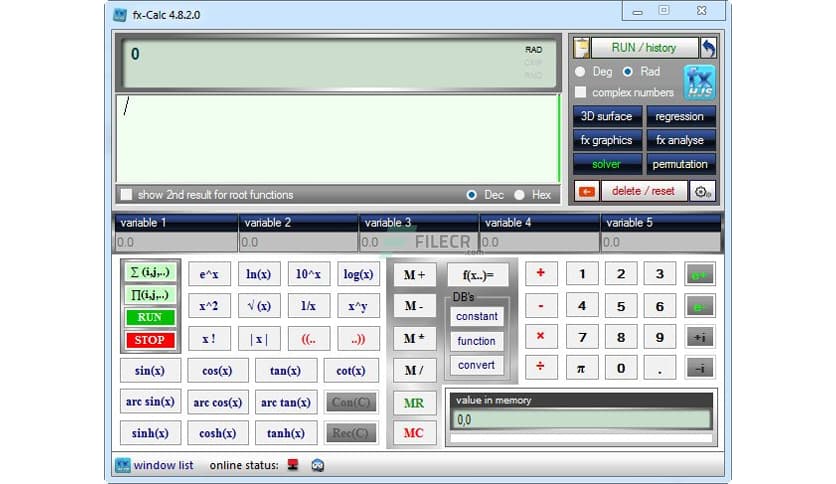Screen dimensions: 836x484
Task: Click the red divide operator key
Action: (541, 367)
